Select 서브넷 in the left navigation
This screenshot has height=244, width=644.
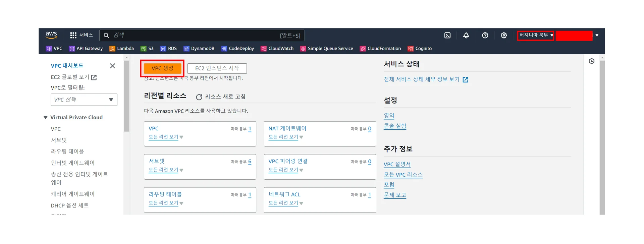coord(59,140)
